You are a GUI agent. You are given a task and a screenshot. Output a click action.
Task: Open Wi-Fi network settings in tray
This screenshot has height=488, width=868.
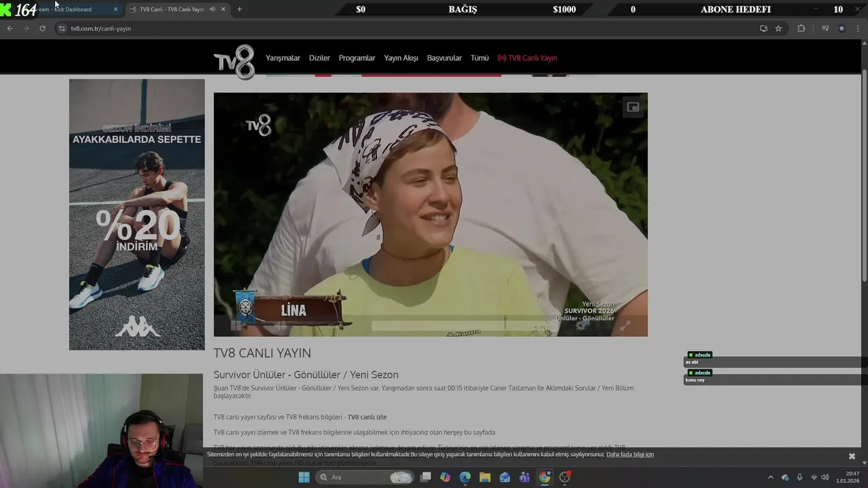[x=814, y=477]
